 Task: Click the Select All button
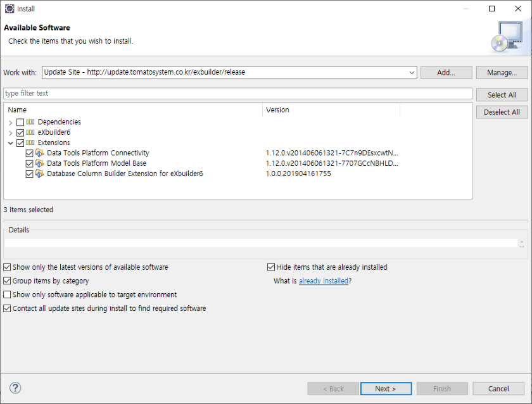pyautogui.click(x=502, y=95)
